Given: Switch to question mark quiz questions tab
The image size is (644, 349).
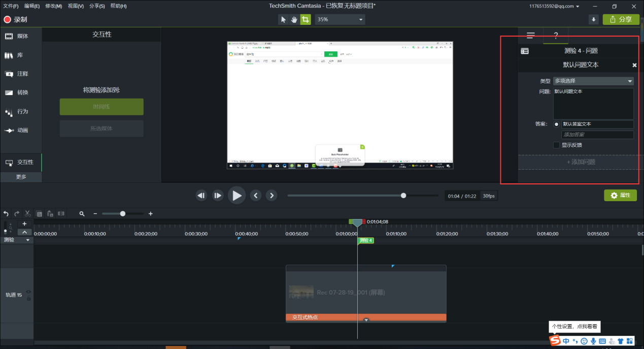Looking at the screenshot, I should point(556,36).
